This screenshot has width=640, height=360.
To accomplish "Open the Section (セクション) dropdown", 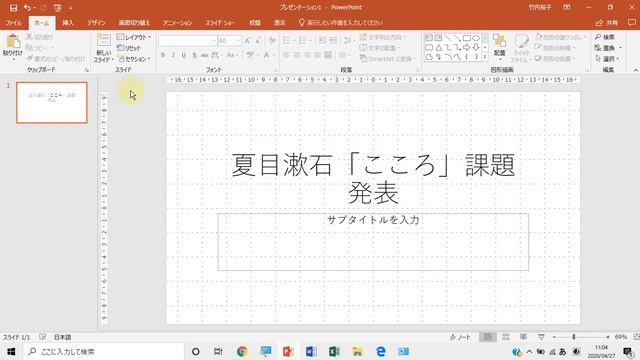I will (133, 59).
